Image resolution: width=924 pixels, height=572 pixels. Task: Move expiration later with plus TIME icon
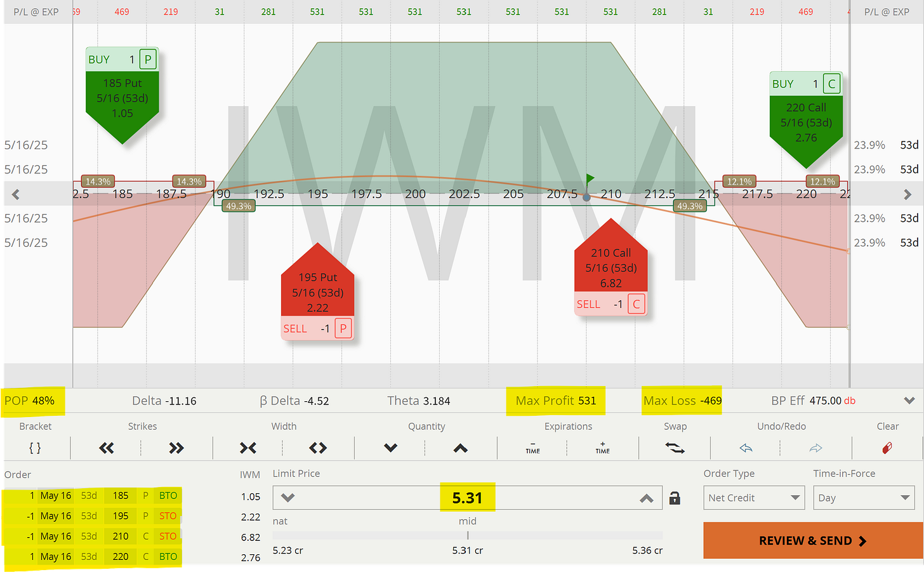[602, 448]
